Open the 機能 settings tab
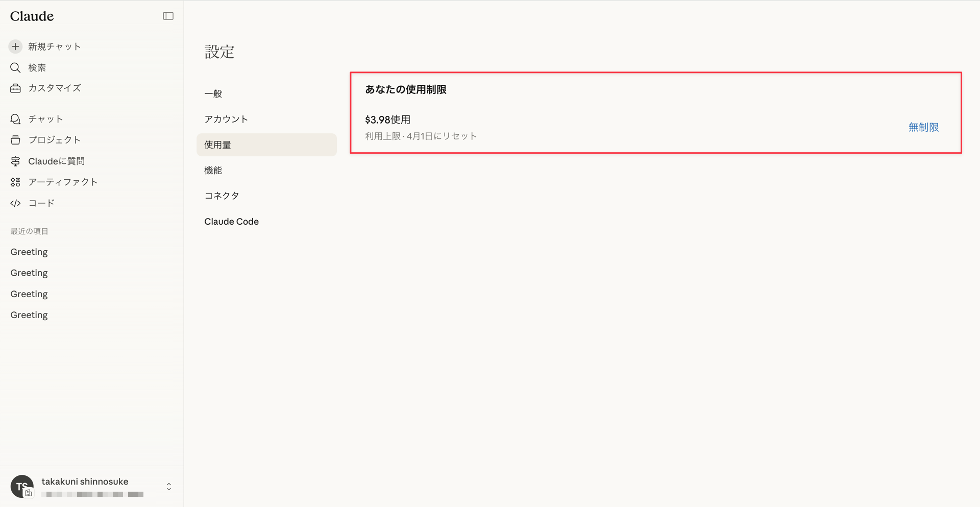 (266, 171)
